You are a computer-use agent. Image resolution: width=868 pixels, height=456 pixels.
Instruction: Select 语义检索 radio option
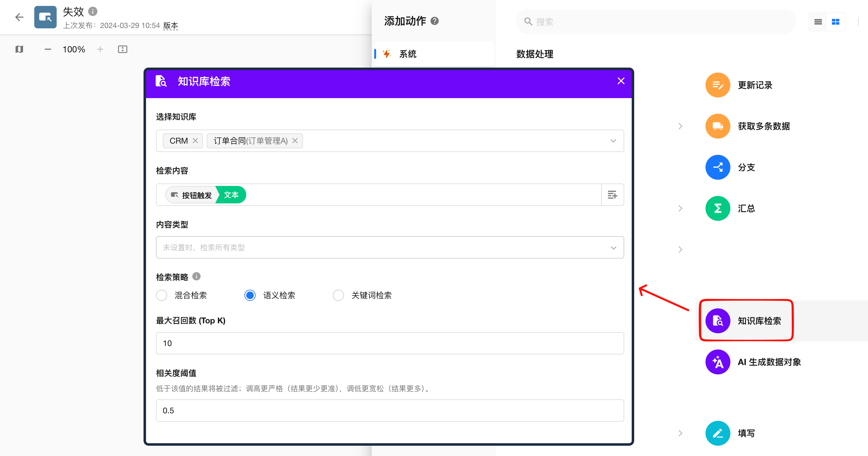[250, 295]
